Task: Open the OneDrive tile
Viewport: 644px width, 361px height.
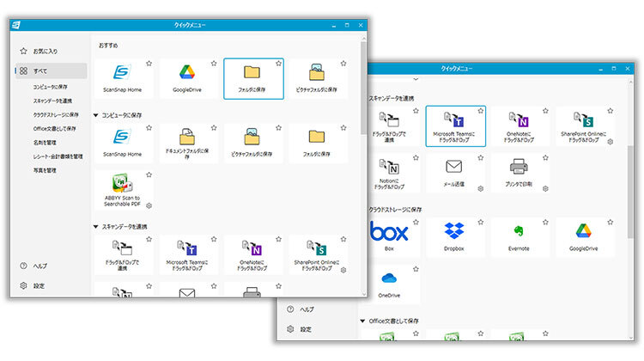Action: coord(393,285)
